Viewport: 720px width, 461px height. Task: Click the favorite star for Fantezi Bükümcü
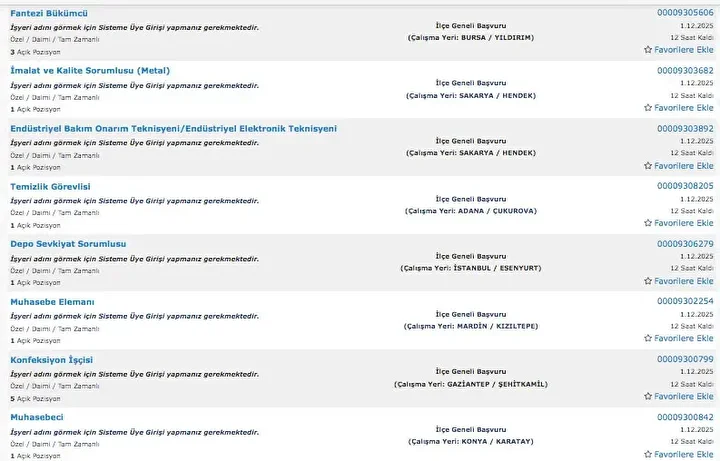[648, 49]
